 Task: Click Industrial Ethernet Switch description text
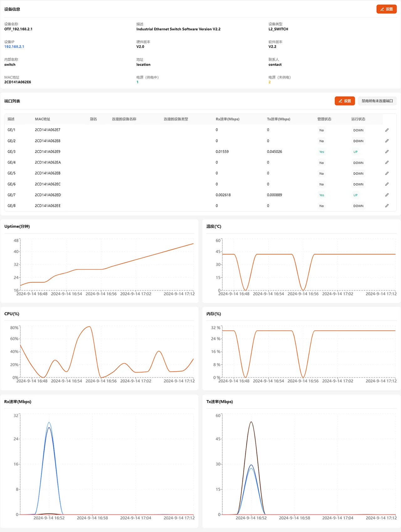coord(178,29)
